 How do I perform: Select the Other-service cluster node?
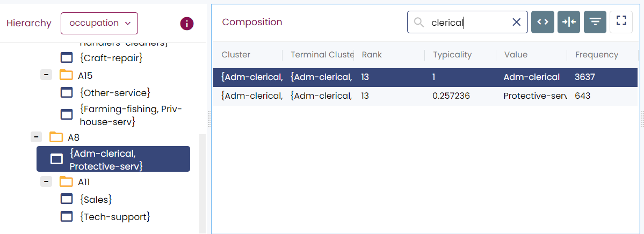pos(115,93)
